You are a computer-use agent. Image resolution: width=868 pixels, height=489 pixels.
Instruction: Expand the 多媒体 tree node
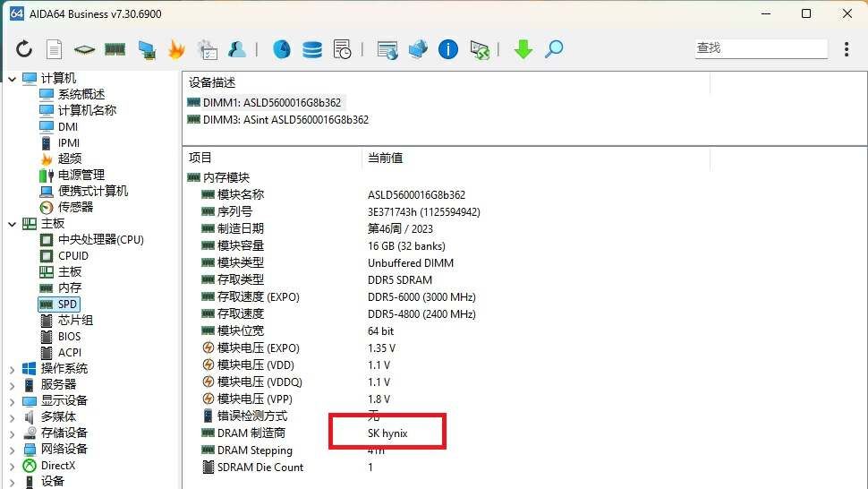tap(13, 417)
